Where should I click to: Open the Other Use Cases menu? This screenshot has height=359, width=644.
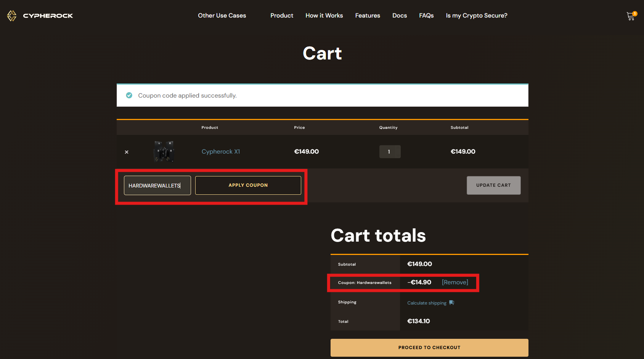pyautogui.click(x=222, y=16)
